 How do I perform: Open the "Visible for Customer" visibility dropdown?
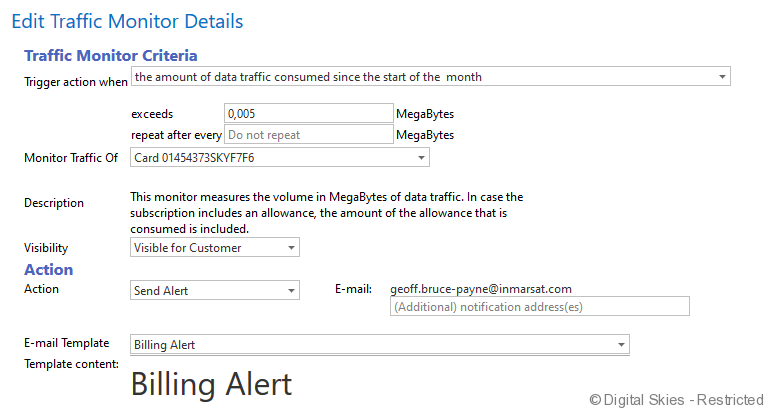tap(215, 248)
